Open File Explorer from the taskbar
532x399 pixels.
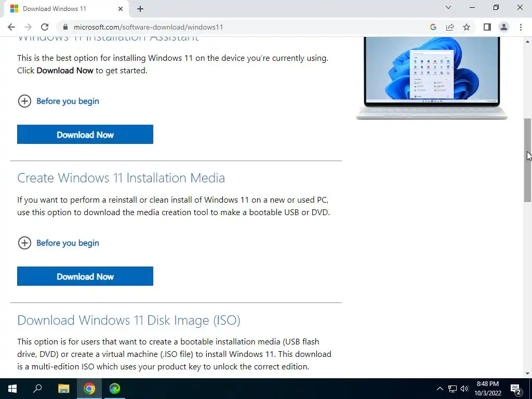click(x=63, y=389)
